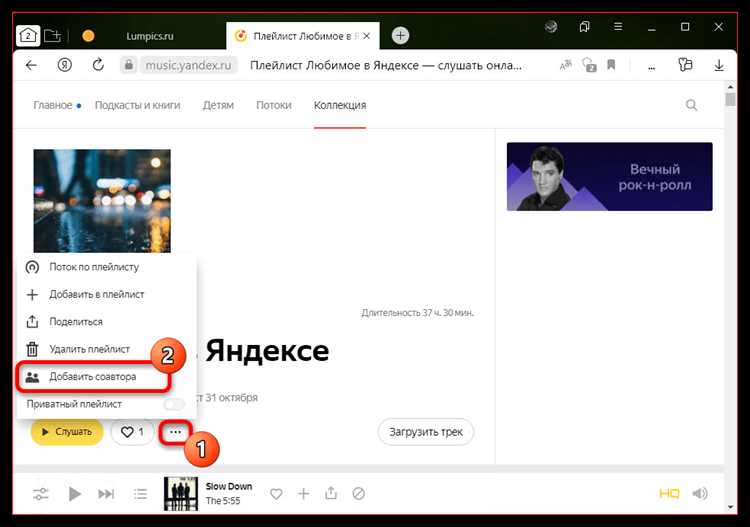Choose Поток по плейлисту menu item
This screenshot has width=750, height=527.
[107, 267]
